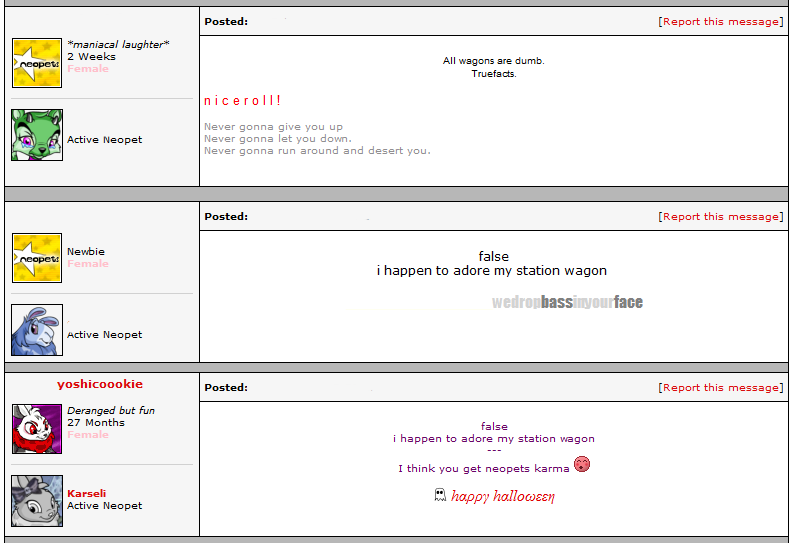Click the ghost icon before happy halloween
Image resolution: width=794 pixels, height=543 pixels.
tap(440, 495)
